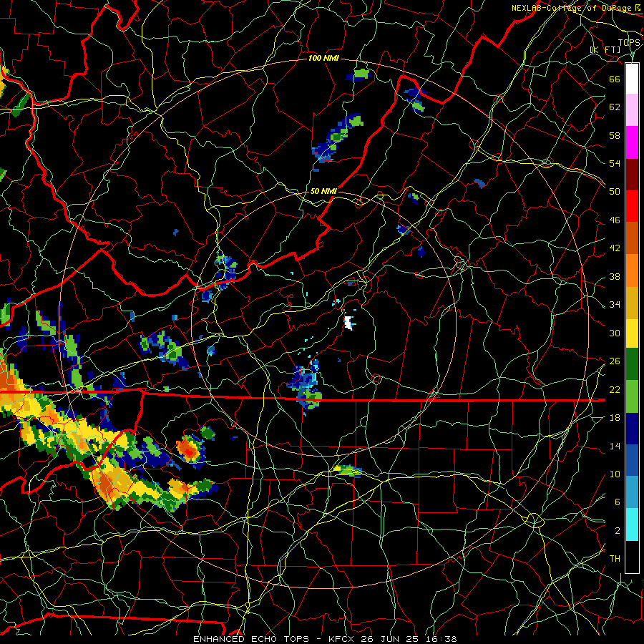Image resolution: width=644 pixels, height=644 pixels.
Task: Pick the yellow legend swatch
Action: click(x=632, y=333)
